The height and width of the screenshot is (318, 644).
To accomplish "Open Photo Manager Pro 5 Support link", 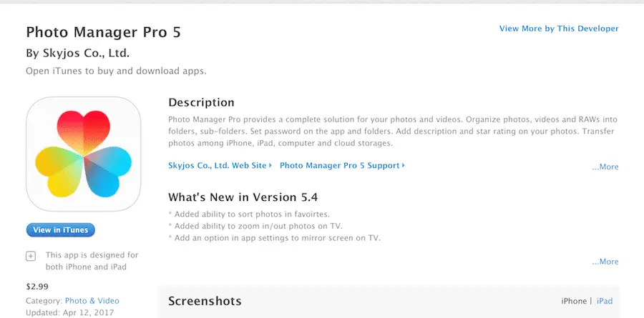I will pyautogui.click(x=342, y=166).
